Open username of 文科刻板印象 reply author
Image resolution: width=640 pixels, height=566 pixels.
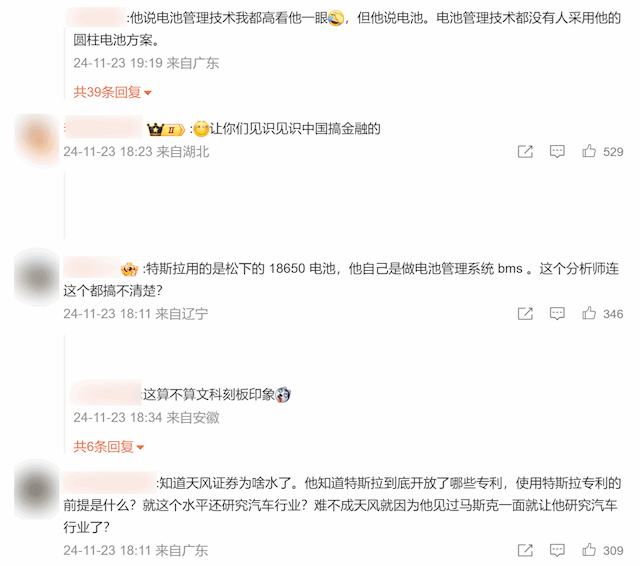click(x=106, y=394)
